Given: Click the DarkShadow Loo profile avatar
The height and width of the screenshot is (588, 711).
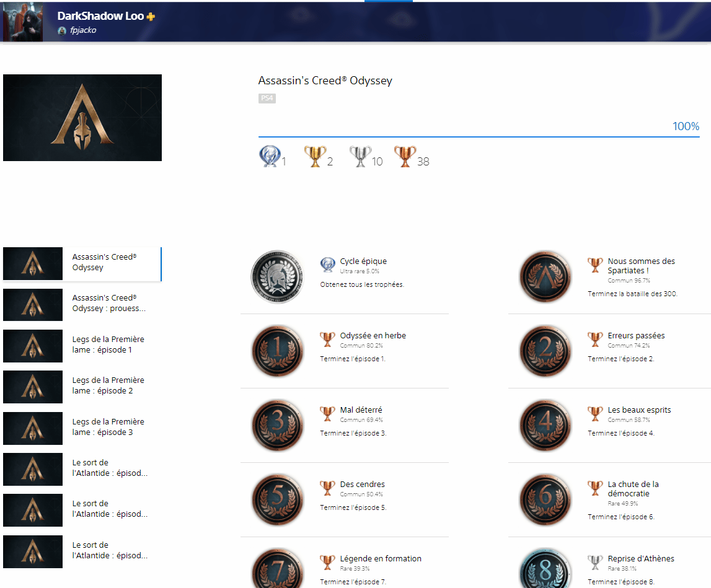Looking at the screenshot, I should click(x=23, y=22).
